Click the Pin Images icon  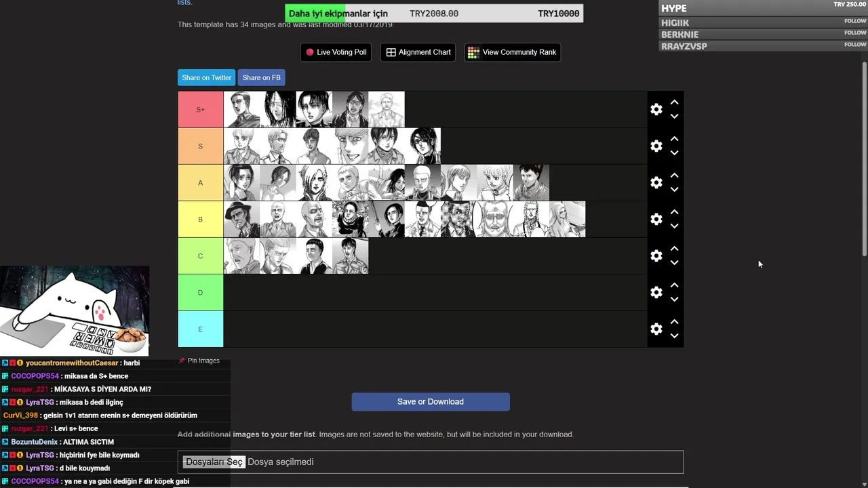click(x=182, y=361)
